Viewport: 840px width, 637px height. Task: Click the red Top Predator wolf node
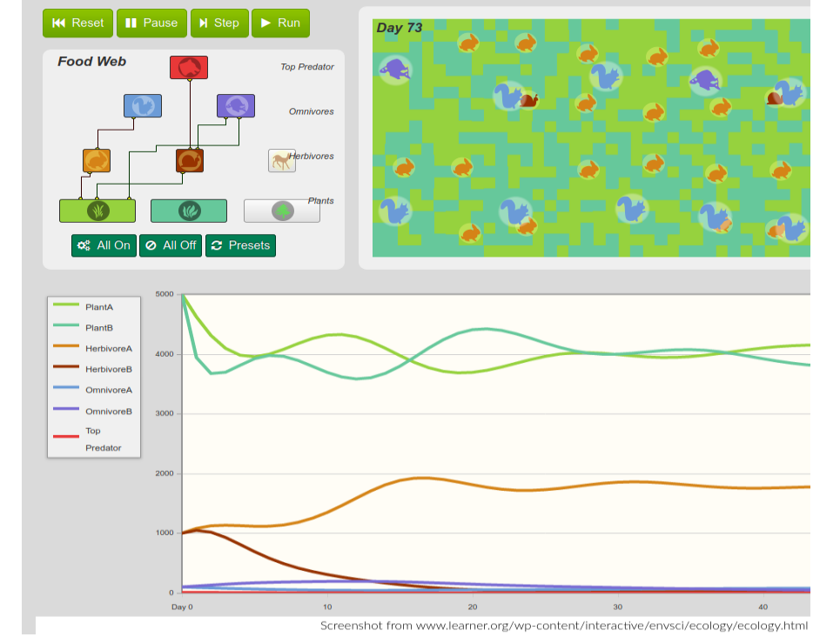pyautogui.click(x=188, y=67)
